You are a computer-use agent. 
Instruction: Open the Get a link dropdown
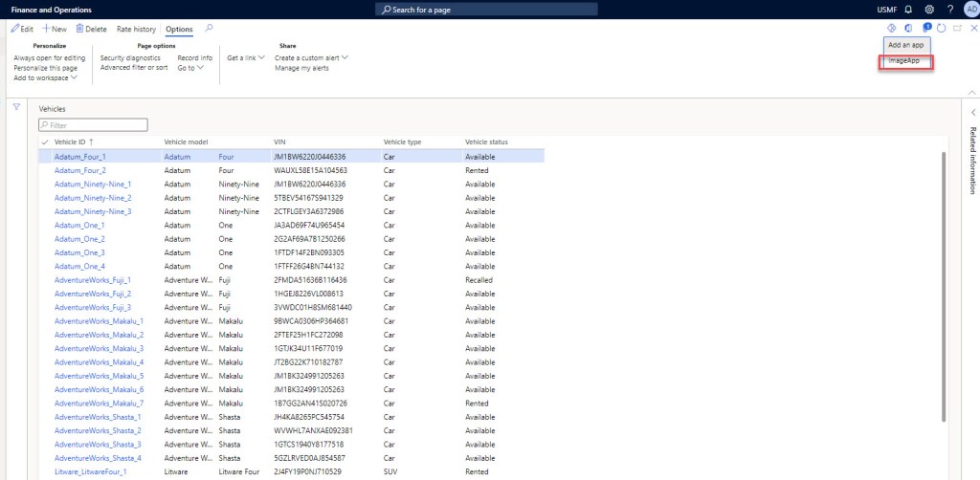246,57
